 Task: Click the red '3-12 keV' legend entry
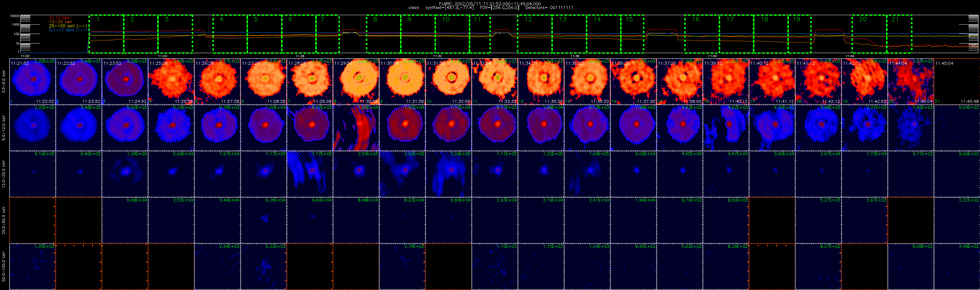tap(59, 18)
